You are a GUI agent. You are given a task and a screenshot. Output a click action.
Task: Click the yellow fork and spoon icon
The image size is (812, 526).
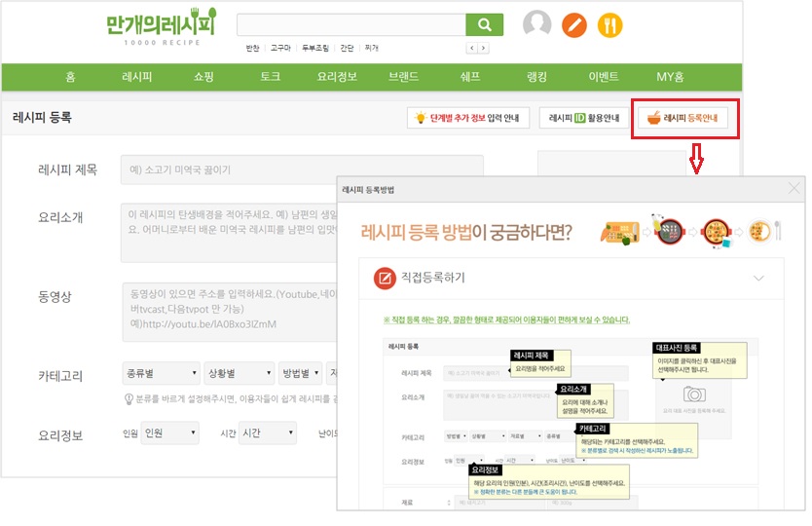click(x=610, y=24)
